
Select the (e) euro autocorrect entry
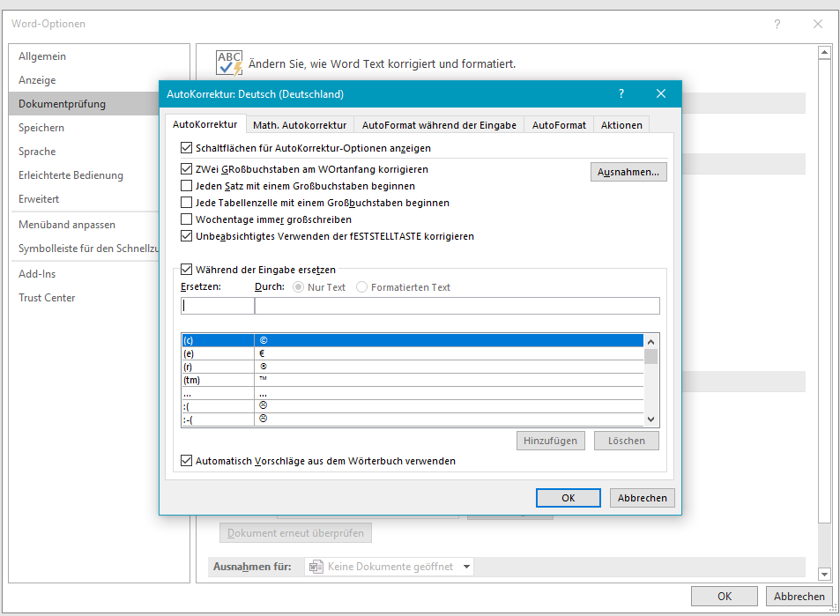coord(413,353)
